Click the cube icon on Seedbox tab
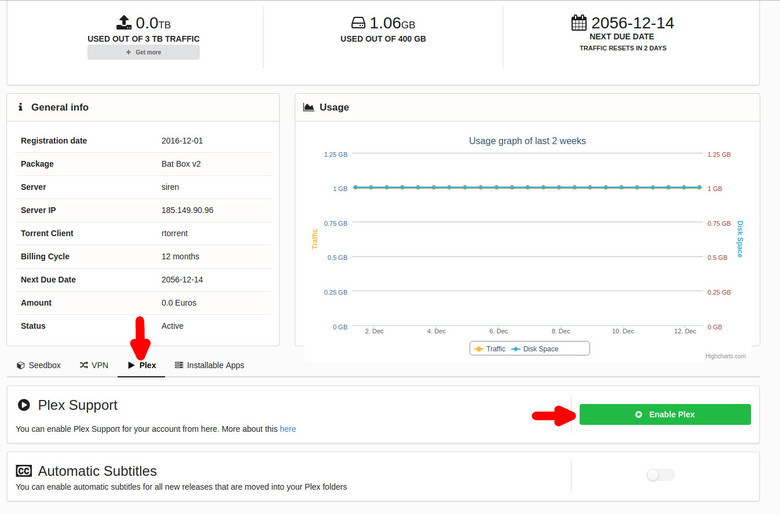The height and width of the screenshot is (514, 780). coord(21,365)
